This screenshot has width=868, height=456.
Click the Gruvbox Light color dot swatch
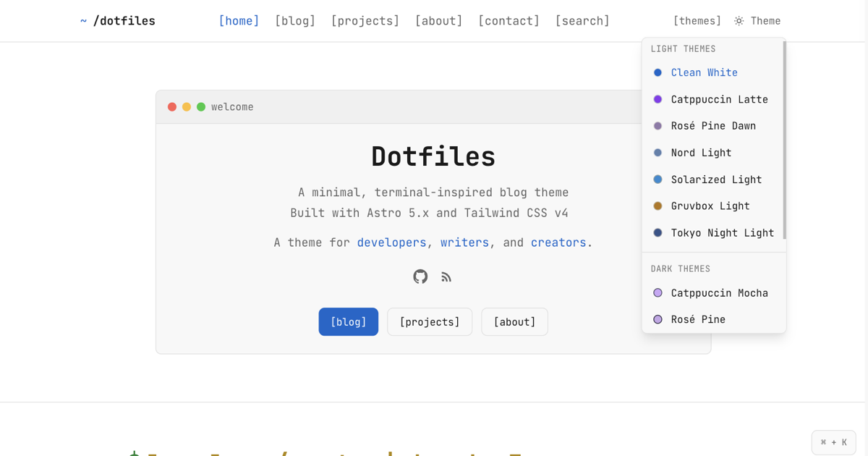pyautogui.click(x=658, y=206)
